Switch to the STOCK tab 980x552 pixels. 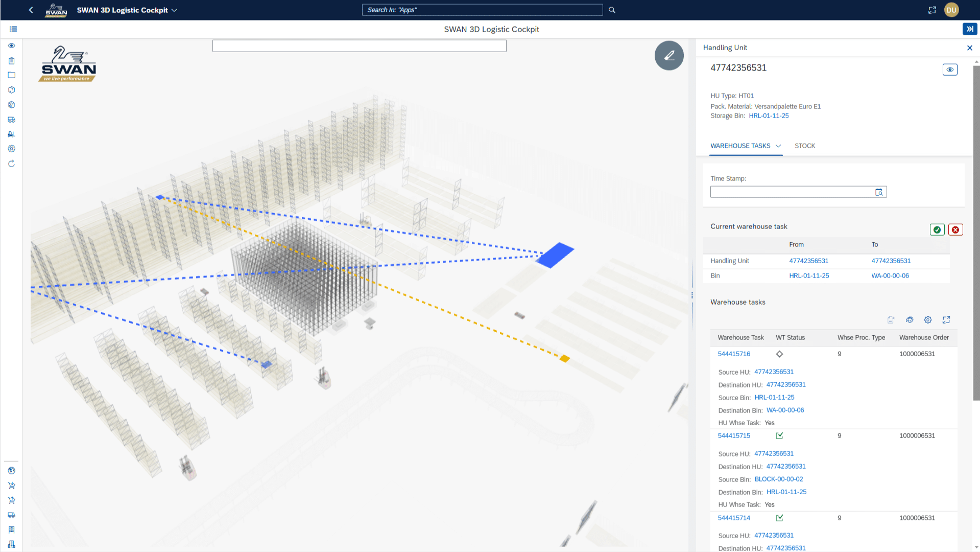pos(805,146)
